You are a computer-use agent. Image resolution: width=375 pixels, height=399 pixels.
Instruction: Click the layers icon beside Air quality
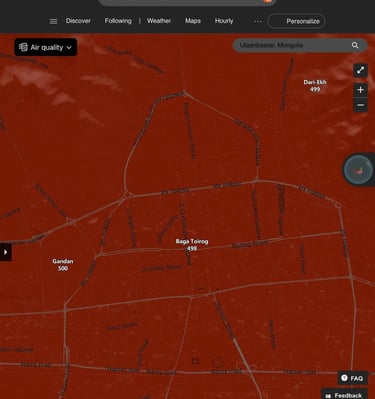[x=23, y=47]
